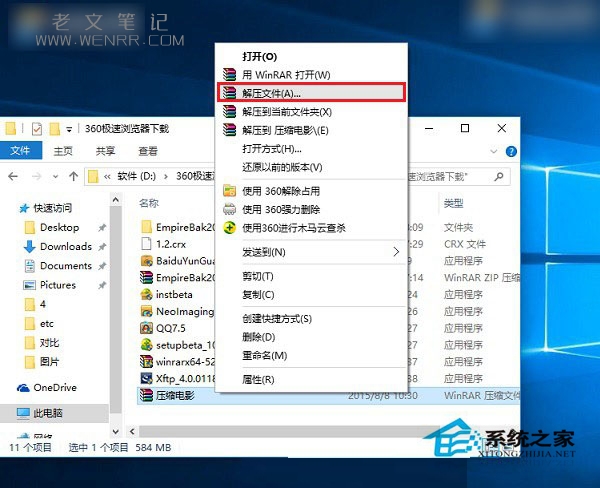This screenshot has width=600, height=488.
Task: Click the OneDrive cloud icon
Action: [x=23, y=388]
